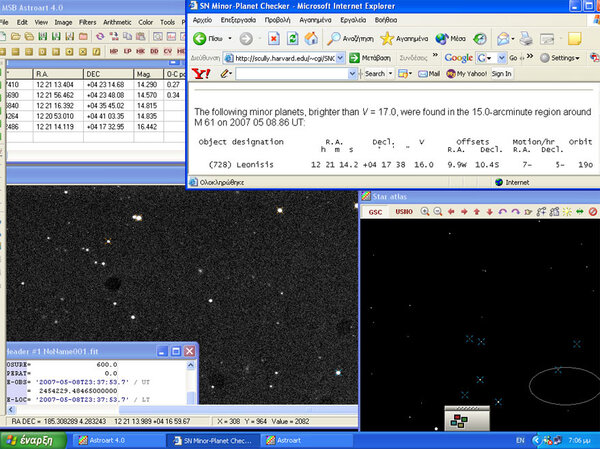
Task: Open the browsing history icon
Action: click(480, 38)
